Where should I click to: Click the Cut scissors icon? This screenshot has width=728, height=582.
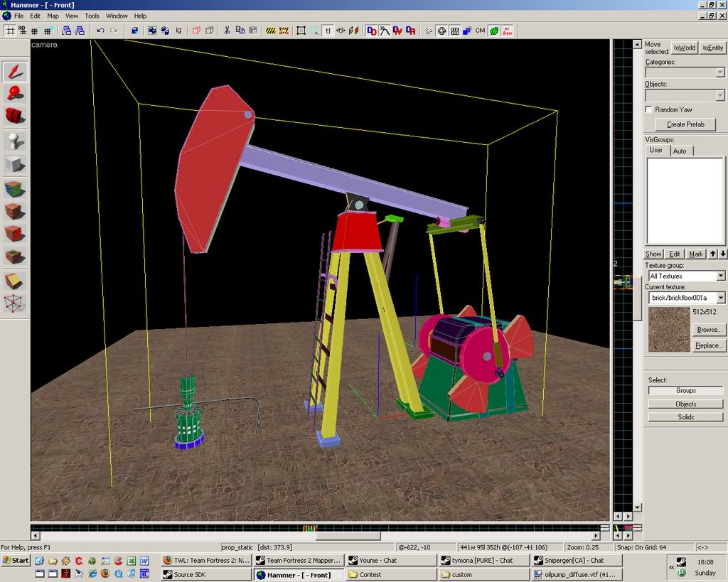pos(227,31)
